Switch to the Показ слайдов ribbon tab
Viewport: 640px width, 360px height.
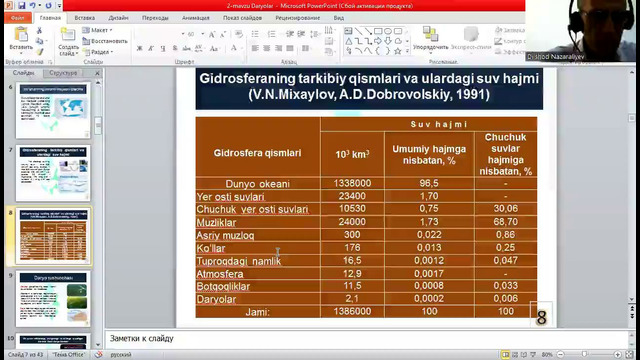(x=242, y=18)
